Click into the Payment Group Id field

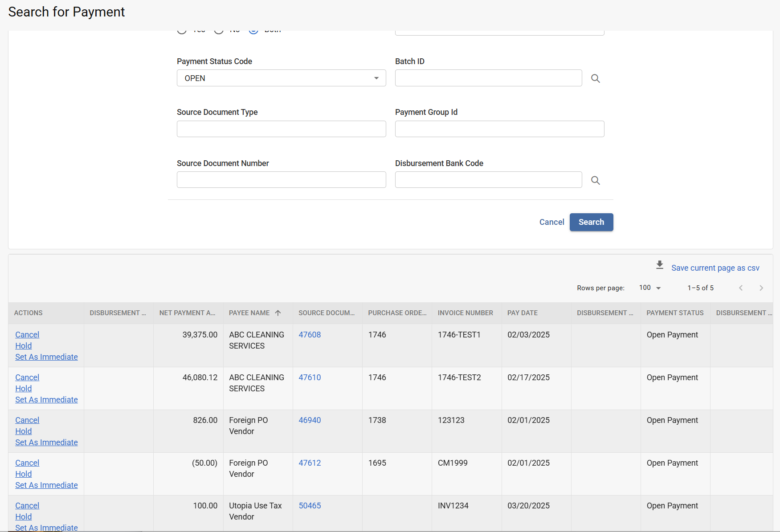[499, 129]
